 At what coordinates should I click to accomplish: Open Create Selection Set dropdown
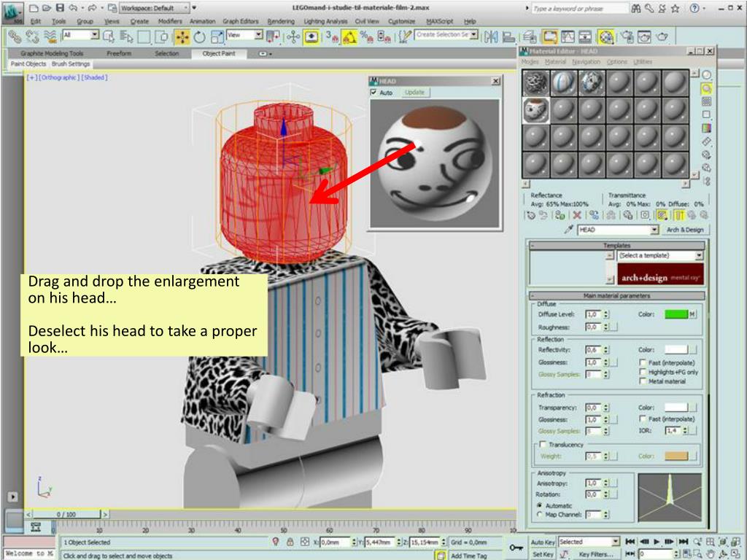pos(446,35)
